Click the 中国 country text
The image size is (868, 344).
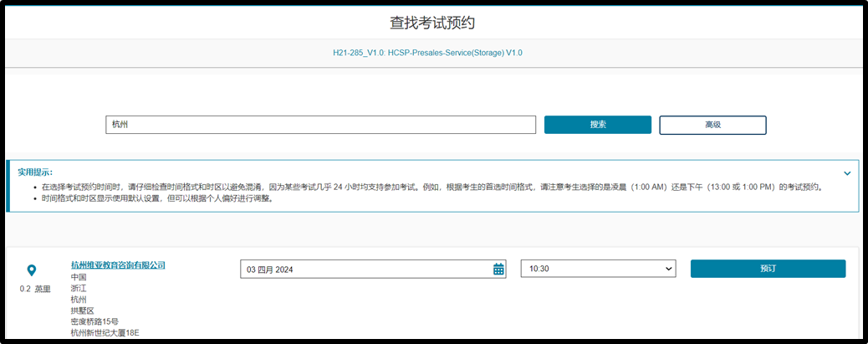(79, 277)
